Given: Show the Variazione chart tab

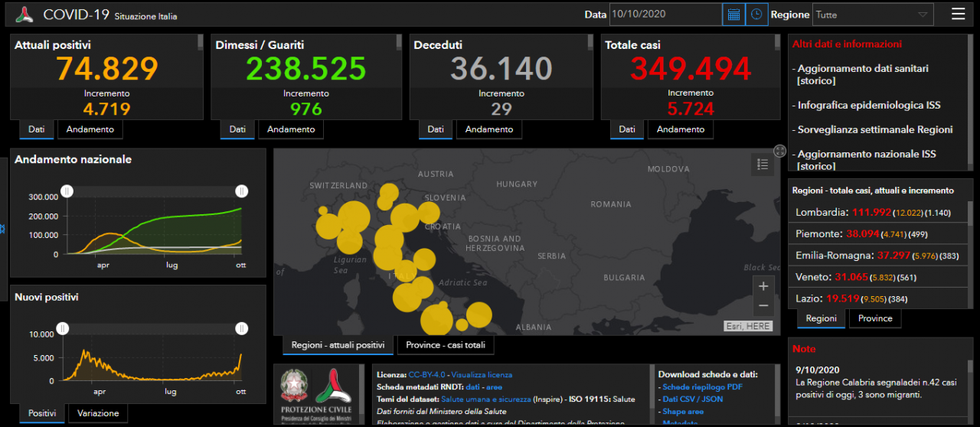Looking at the screenshot, I should coord(98,413).
